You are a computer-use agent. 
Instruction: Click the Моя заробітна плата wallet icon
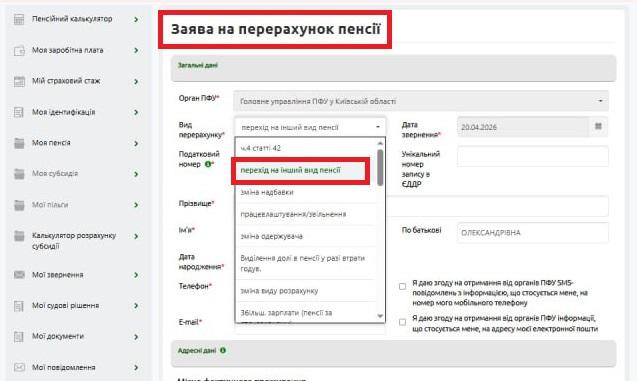click(19, 51)
